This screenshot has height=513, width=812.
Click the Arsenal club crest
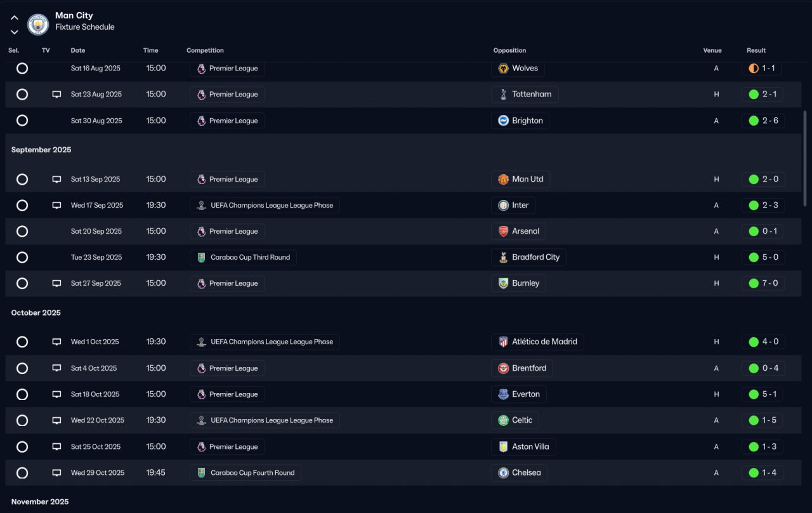tap(503, 231)
